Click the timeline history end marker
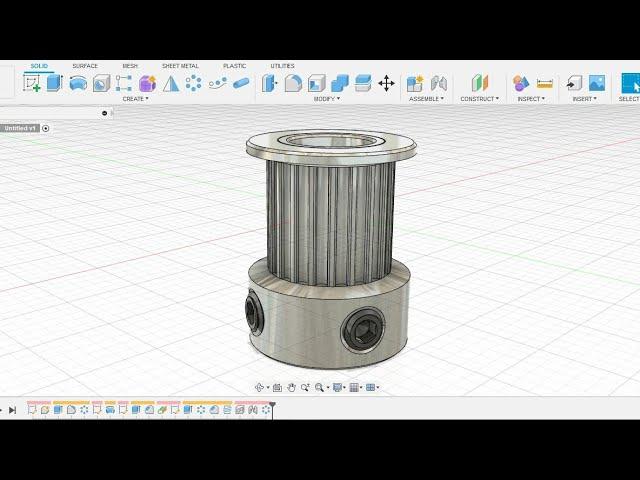Screen dimensions: 640x480 coord(272,409)
